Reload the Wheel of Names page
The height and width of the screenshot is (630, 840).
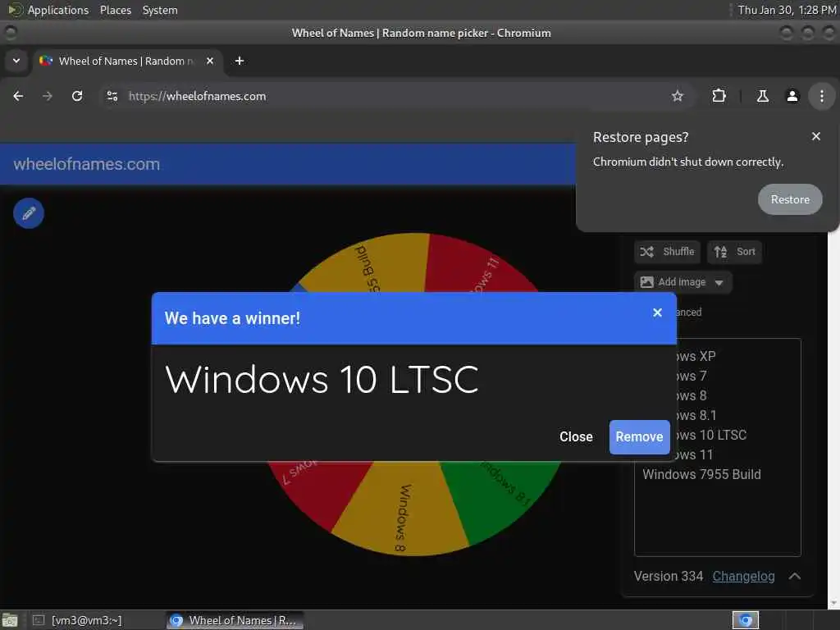(77, 96)
